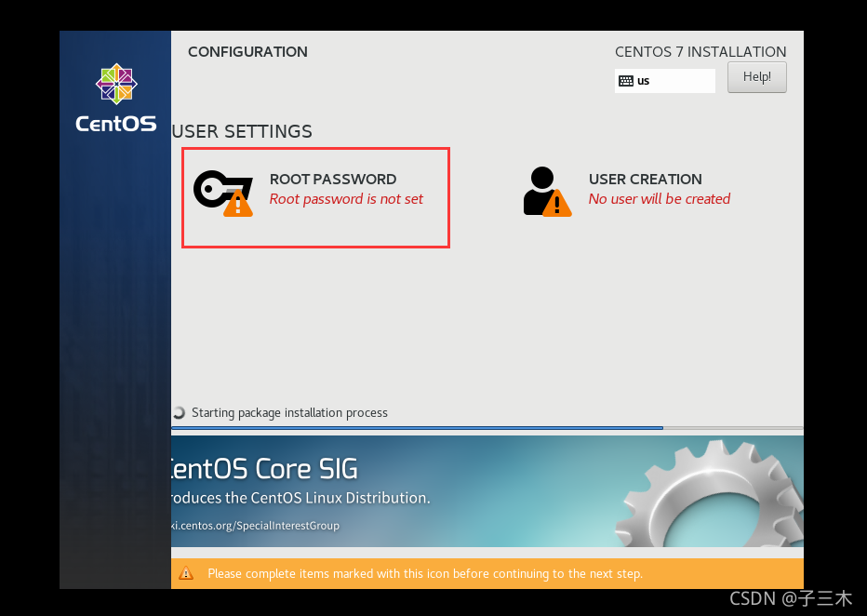Viewport: 867px width, 616px height.
Task: Click the 'us' keyboard layout field
Action: coord(664,81)
